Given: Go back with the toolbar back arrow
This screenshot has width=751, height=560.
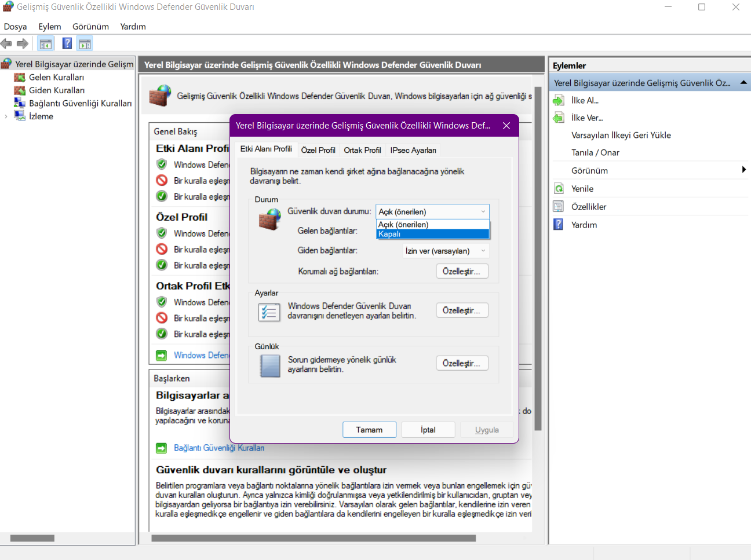Looking at the screenshot, I should coord(6,43).
